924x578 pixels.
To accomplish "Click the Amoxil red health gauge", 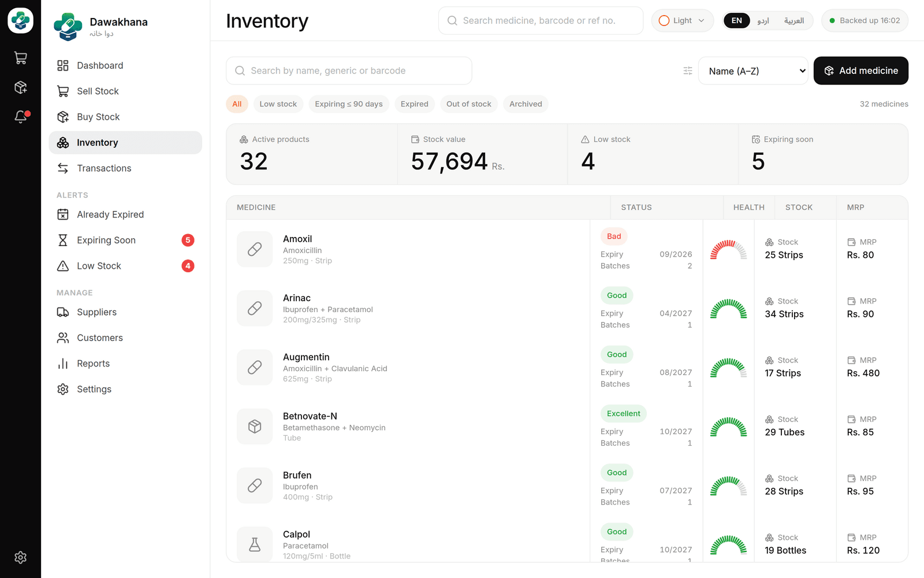I will pos(728,250).
